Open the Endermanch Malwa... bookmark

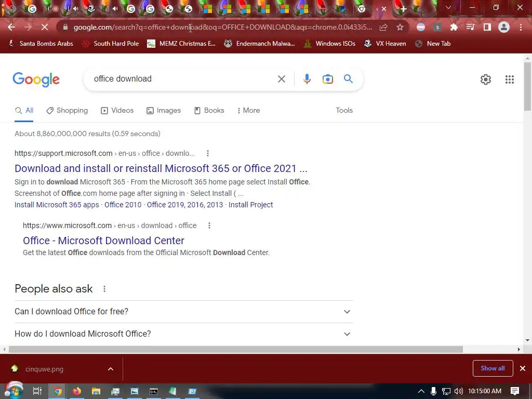pyautogui.click(x=260, y=44)
